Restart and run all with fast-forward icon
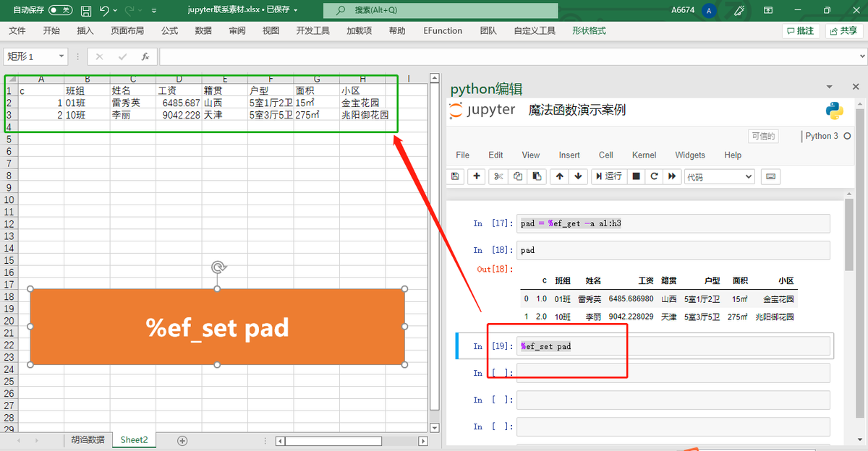 click(672, 176)
